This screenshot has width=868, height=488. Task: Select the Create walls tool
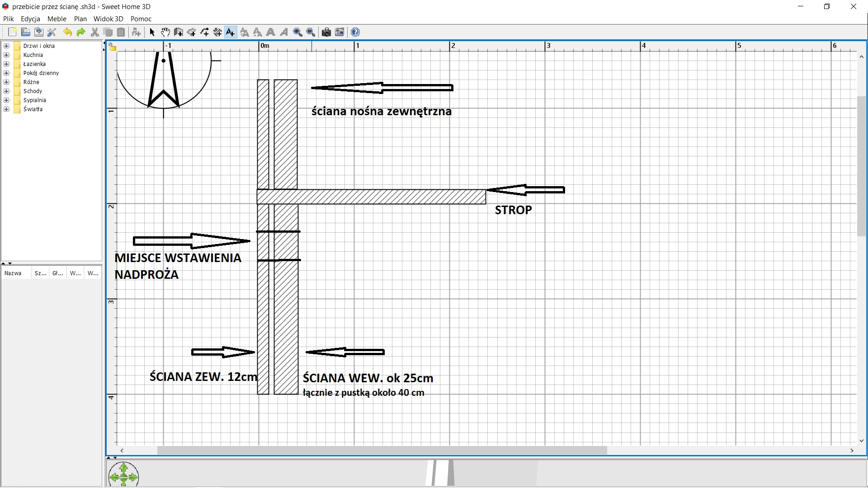[178, 32]
